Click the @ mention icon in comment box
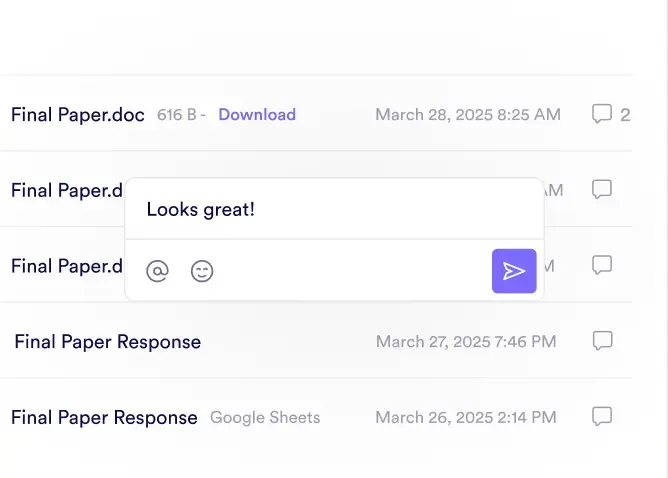668x478 pixels. tap(157, 271)
